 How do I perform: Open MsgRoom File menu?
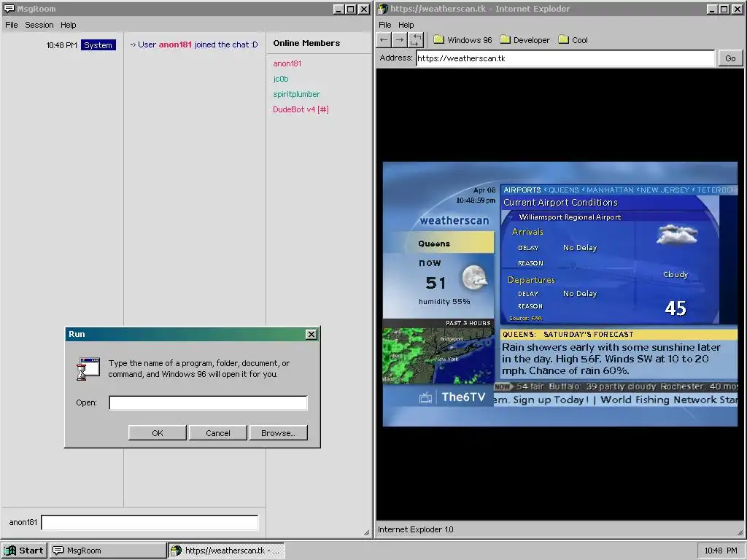(x=12, y=25)
